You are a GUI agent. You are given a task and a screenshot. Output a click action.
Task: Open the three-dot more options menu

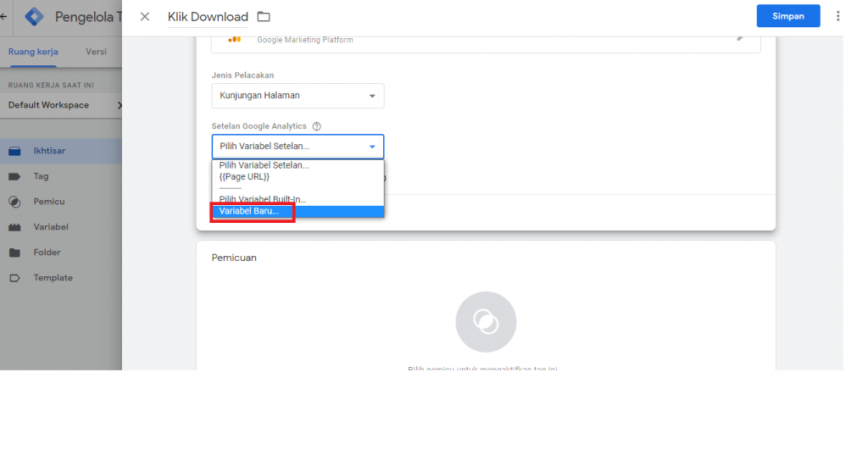pos(838,16)
